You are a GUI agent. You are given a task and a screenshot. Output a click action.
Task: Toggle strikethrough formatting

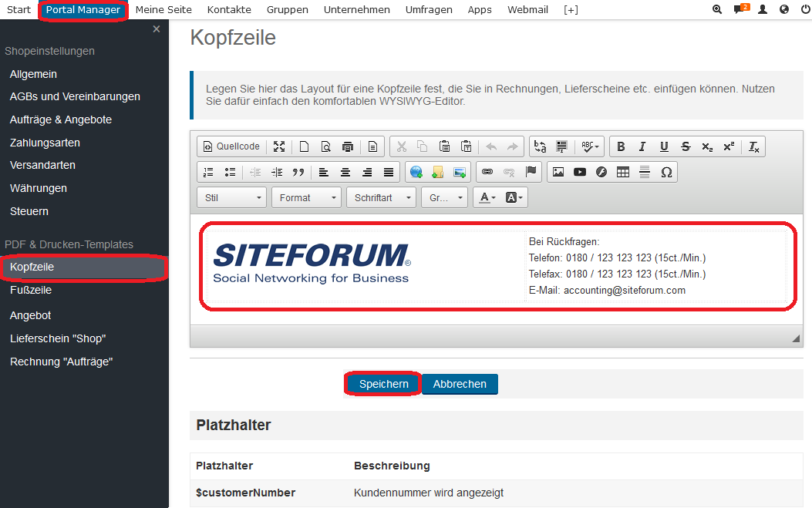(686, 146)
